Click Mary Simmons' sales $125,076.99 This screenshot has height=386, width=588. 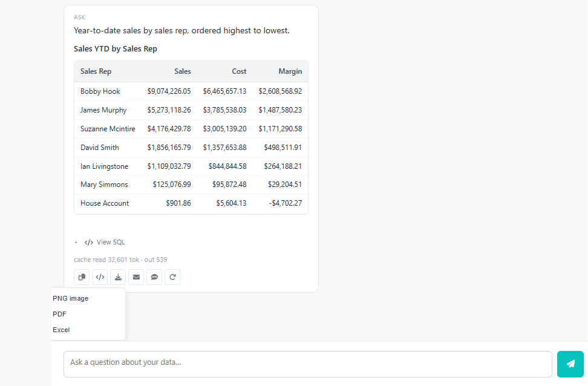point(172,185)
